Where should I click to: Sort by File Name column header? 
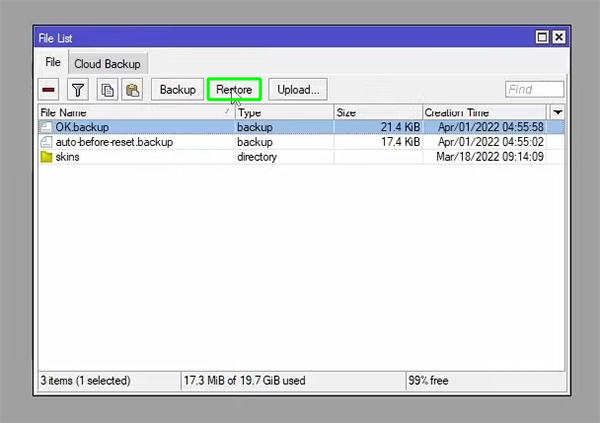(130, 112)
